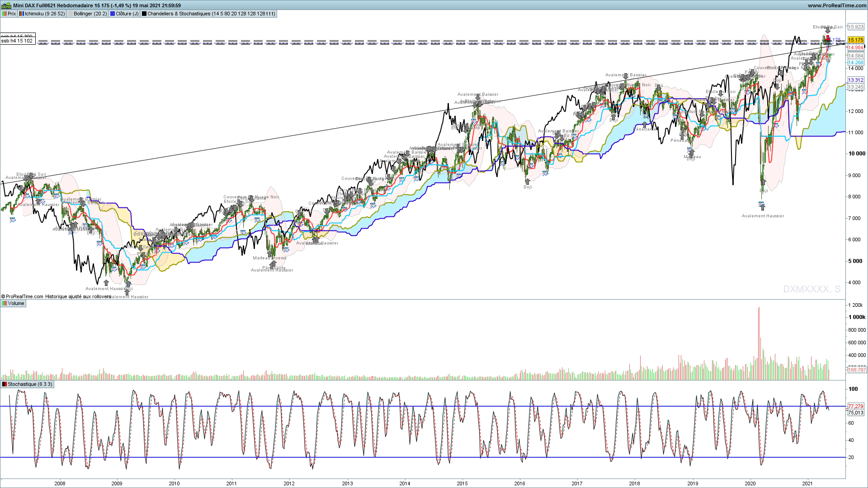The image size is (868, 488).
Task: Click the 1 000k volume scale label
Action: (x=857, y=317)
